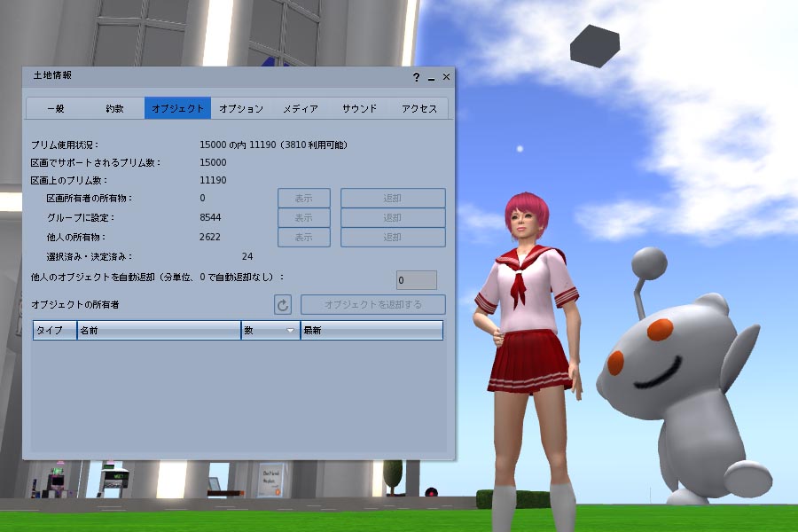Open the オプション tab
Image resolution: width=798 pixels, height=532 pixels.
pos(240,108)
